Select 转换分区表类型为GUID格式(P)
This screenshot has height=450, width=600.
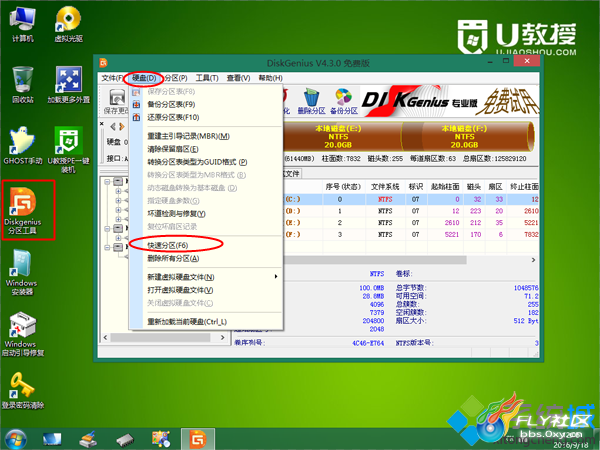(x=206, y=162)
